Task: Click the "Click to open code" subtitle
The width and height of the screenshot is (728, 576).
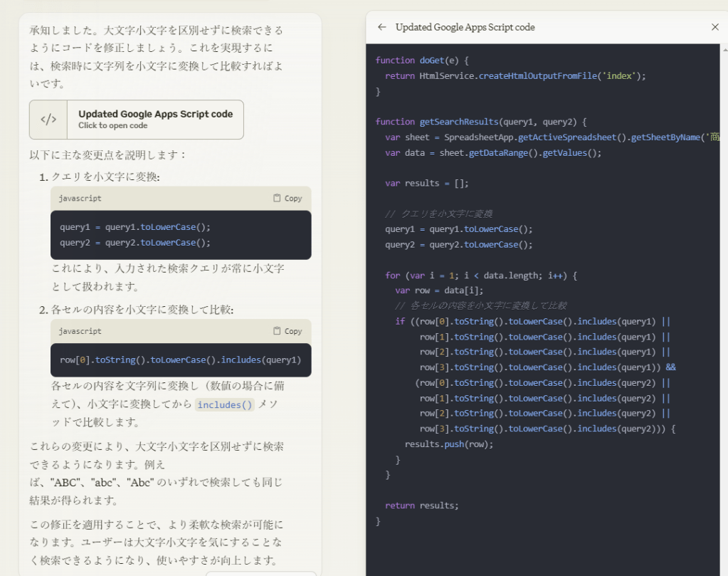Action: 112,126
